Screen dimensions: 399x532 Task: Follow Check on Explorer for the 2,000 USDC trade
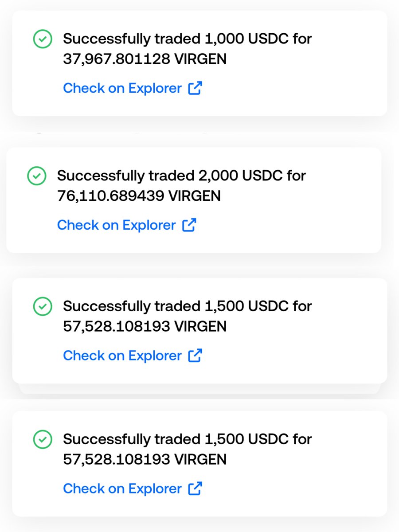click(117, 225)
